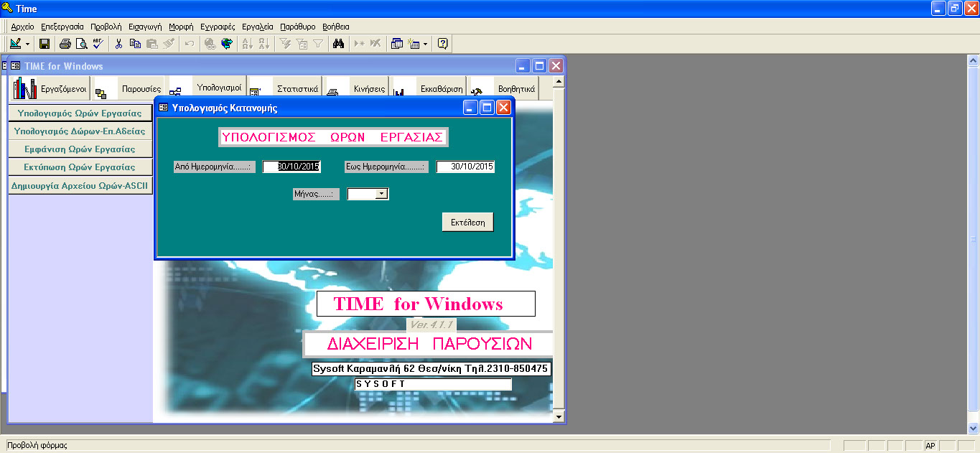Click the Help question mark icon
980x453 pixels.
(x=442, y=44)
